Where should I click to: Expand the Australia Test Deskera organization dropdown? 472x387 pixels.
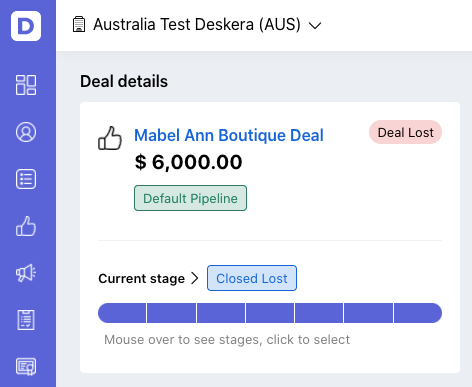click(x=315, y=25)
